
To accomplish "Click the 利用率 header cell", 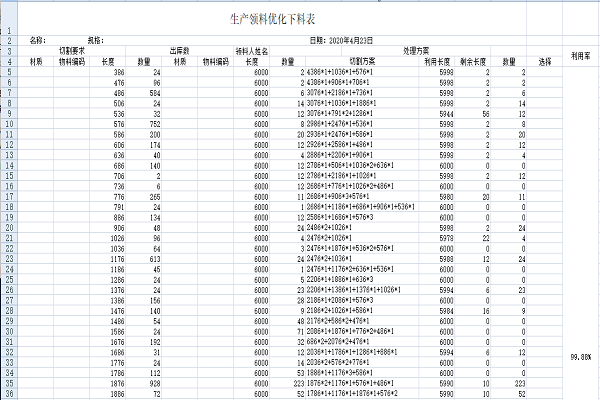I will tap(580, 56).
